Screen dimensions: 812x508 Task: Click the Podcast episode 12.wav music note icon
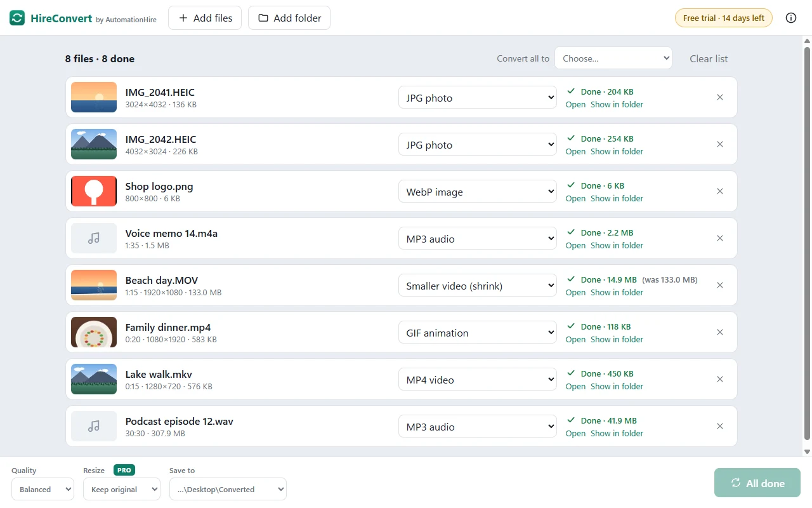tap(94, 426)
